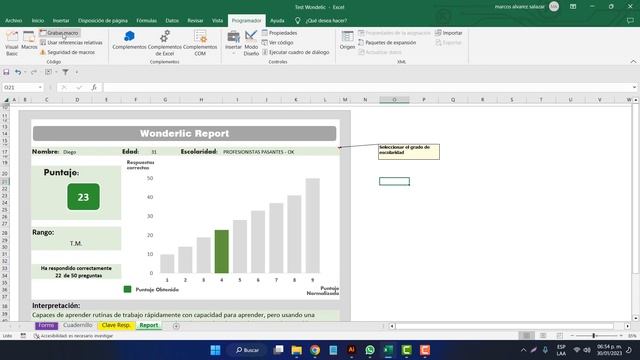Select all cells with corner triangle

(6, 100)
